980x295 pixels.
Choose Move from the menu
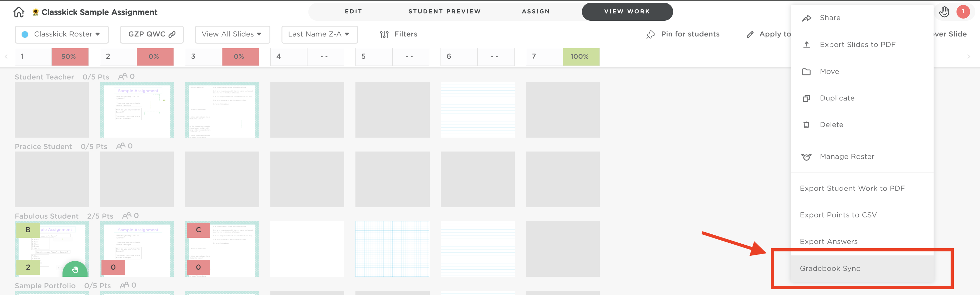pos(862,71)
